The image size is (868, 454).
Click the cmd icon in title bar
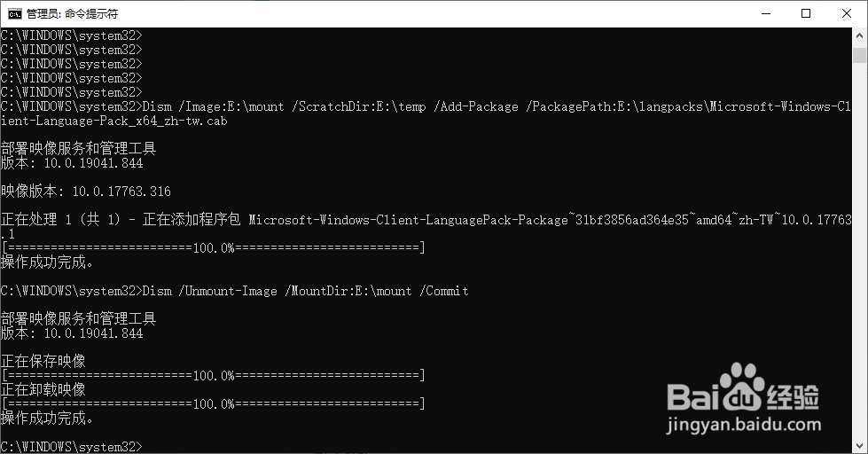[14, 13]
